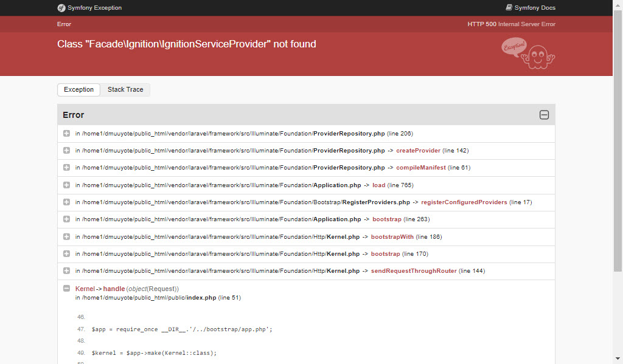This screenshot has height=364, width=623.
Task: Click the sendRequestThroughRouter method name
Action: pyautogui.click(x=414, y=270)
